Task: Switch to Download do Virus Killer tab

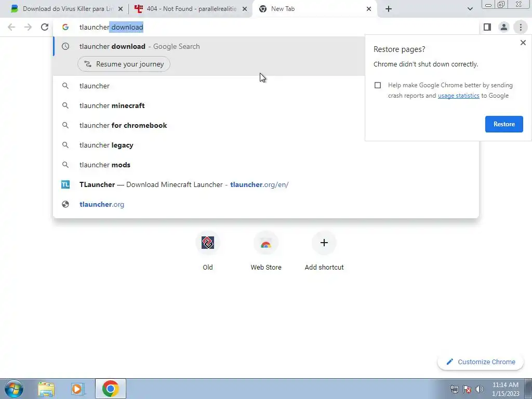Action: 67,9
